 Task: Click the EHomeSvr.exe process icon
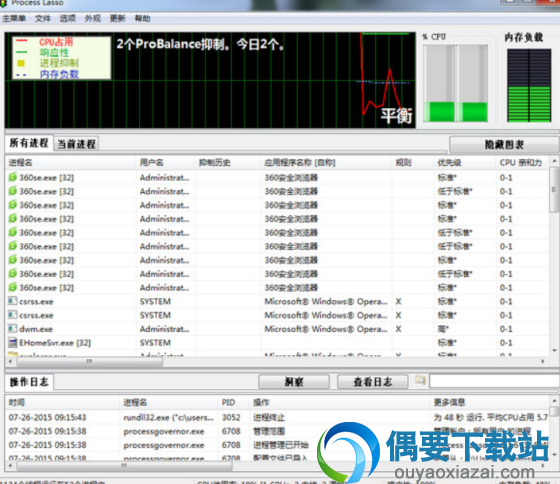[12, 343]
